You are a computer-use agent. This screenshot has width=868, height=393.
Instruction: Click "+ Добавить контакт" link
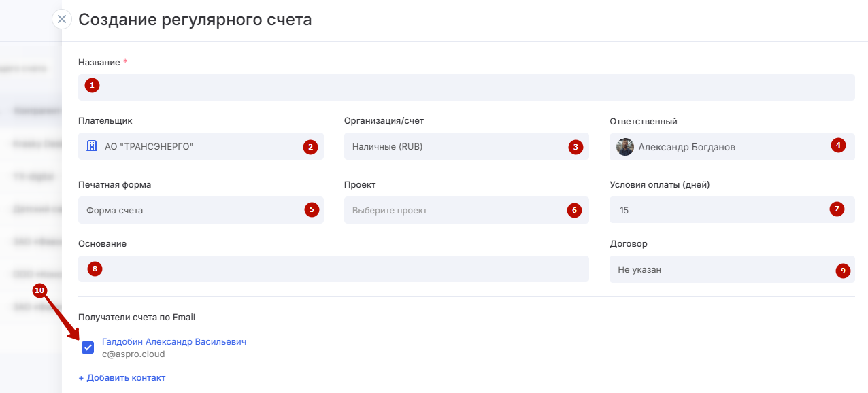pos(122,377)
